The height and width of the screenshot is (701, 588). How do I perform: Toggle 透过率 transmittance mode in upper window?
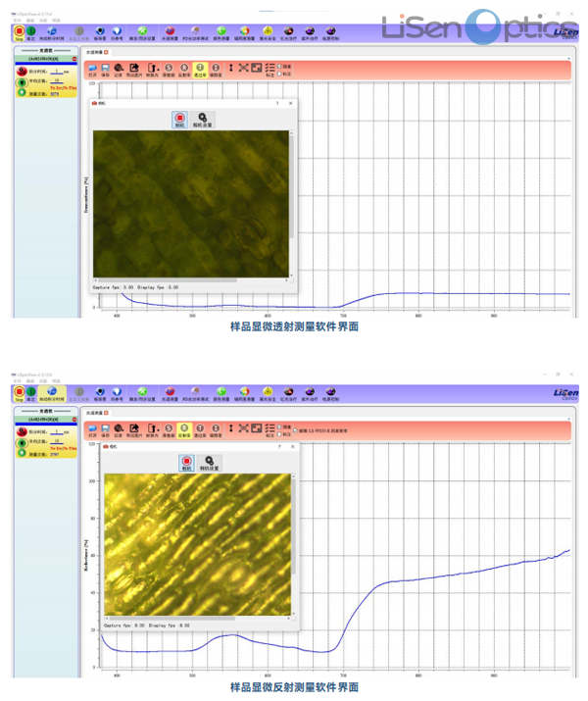tap(200, 71)
